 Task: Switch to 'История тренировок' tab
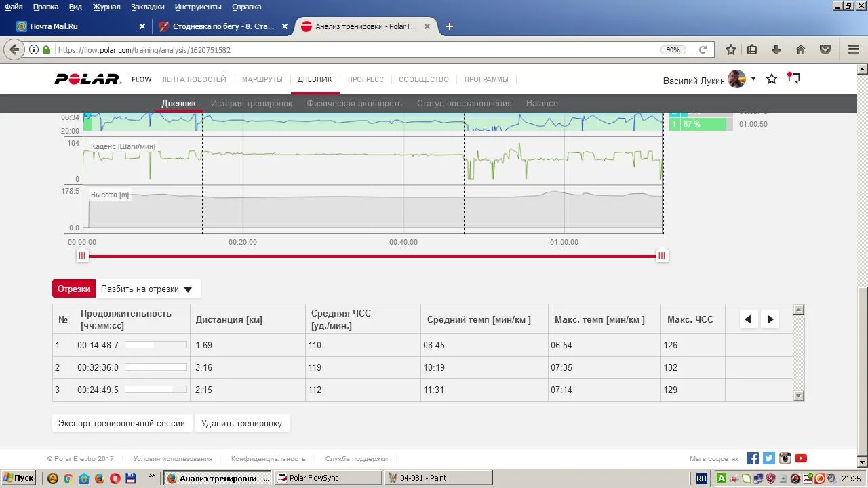coord(251,104)
